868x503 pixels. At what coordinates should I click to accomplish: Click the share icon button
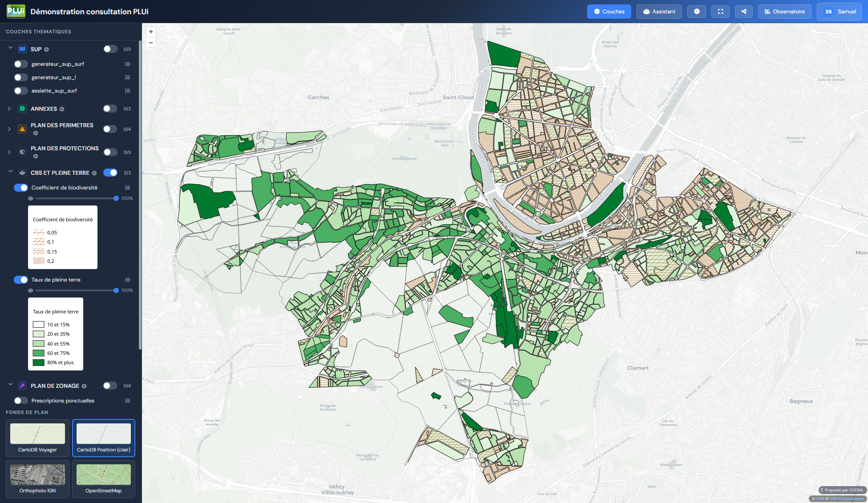pyautogui.click(x=744, y=12)
